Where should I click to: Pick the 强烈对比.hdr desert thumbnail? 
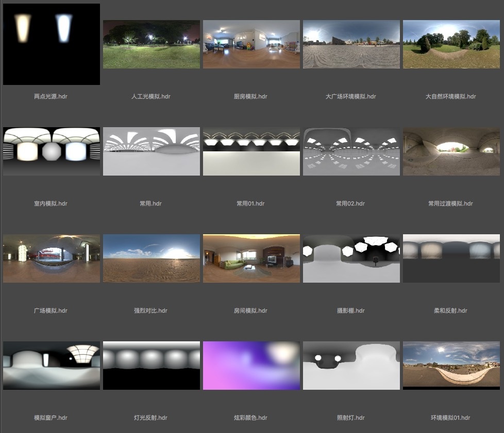click(152, 258)
